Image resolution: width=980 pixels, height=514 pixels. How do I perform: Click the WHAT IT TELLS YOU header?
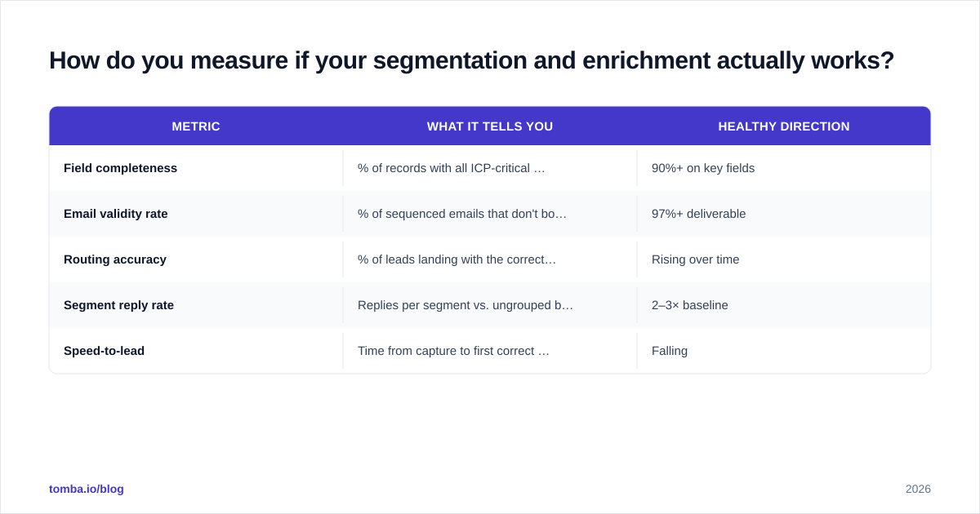(x=490, y=126)
